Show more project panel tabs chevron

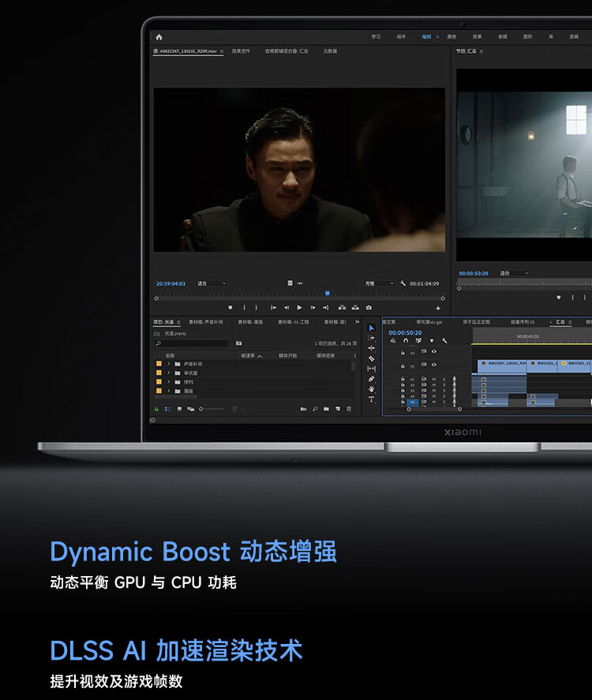point(357,322)
